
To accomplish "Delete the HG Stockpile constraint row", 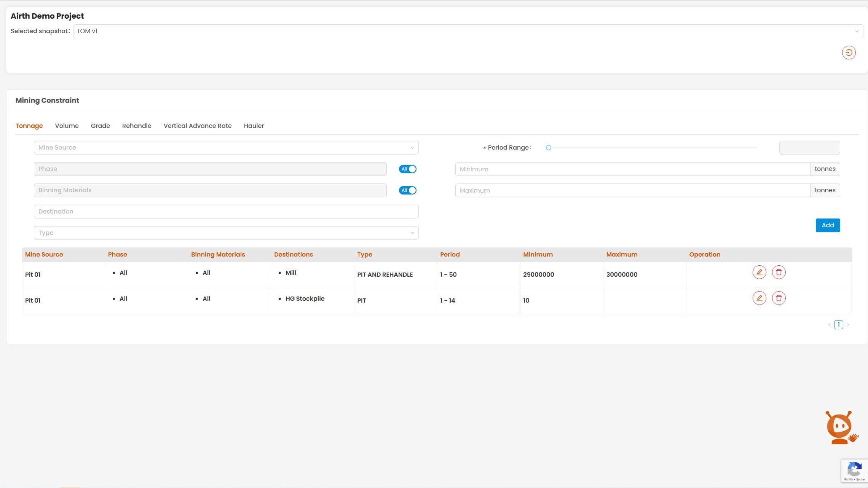I will [779, 298].
